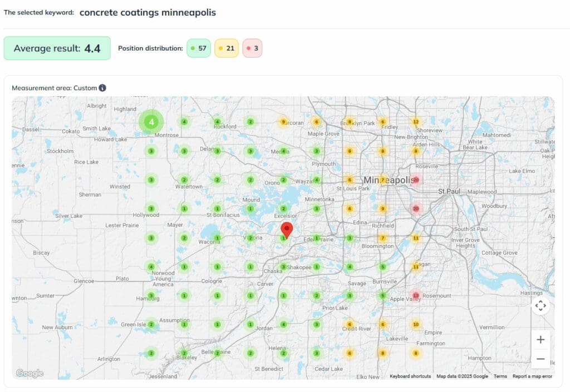
Task: Click the Google logo on the map
Action: pos(30,373)
